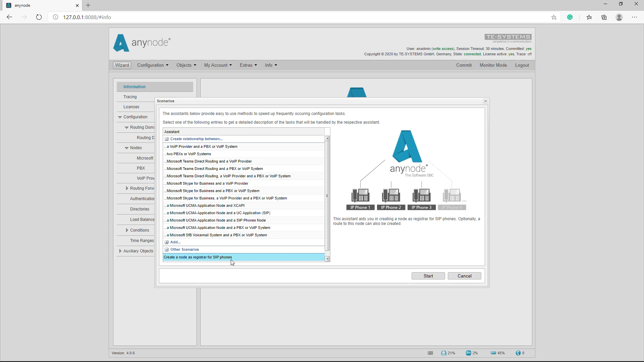Select 'Microsoft Skype for Business and a VoIP Provider'
The height and width of the screenshot is (362, 644).
[x=244, y=183]
